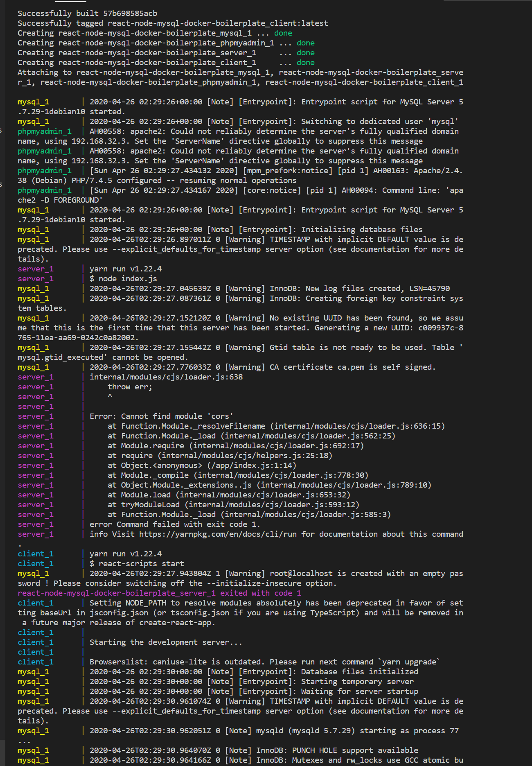Click 'at require (internal/modules/cjs/helpers.js:25:18)' line
Screen dimensions: 532x766
pyautogui.click(x=220, y=456)
